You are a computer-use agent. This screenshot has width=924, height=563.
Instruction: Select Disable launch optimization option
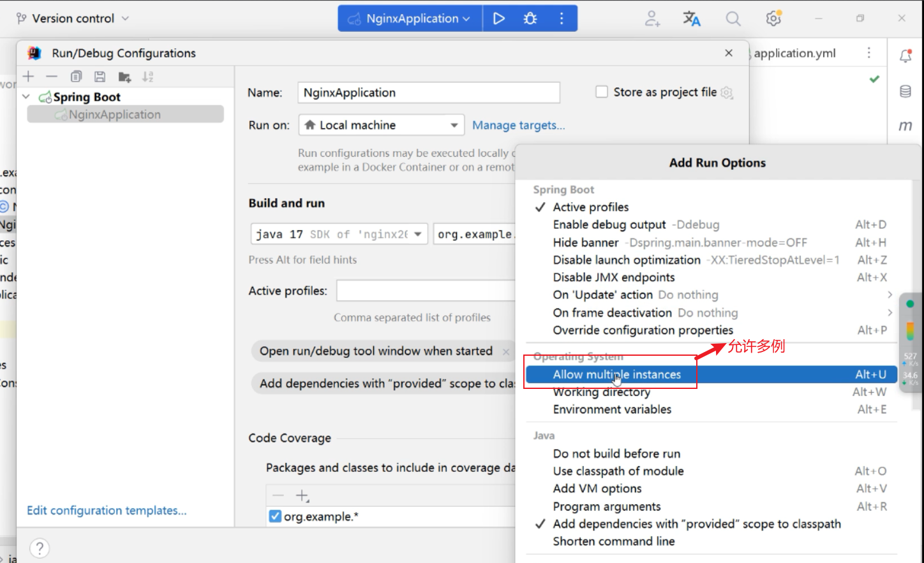[x=712, y=260]
